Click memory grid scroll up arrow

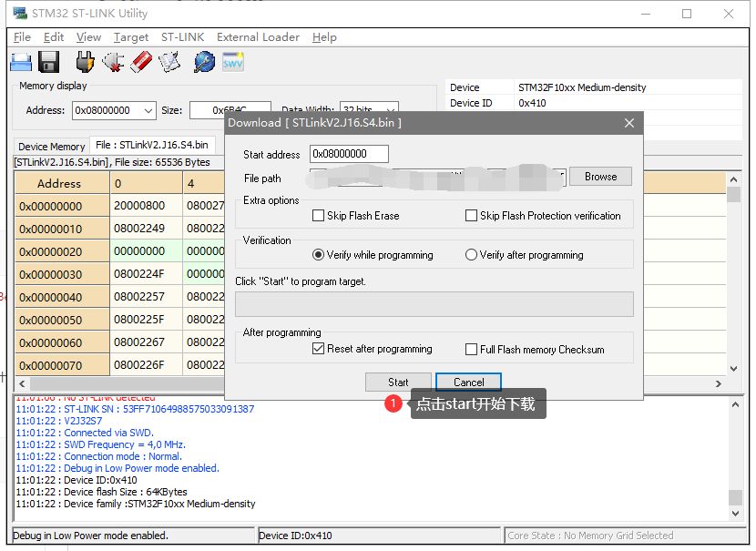pos(733,179)
